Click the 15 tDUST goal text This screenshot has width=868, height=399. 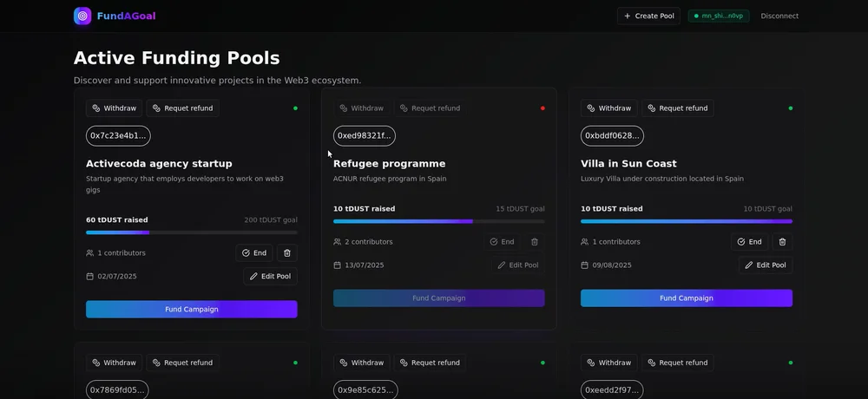[x=520, y=209]
